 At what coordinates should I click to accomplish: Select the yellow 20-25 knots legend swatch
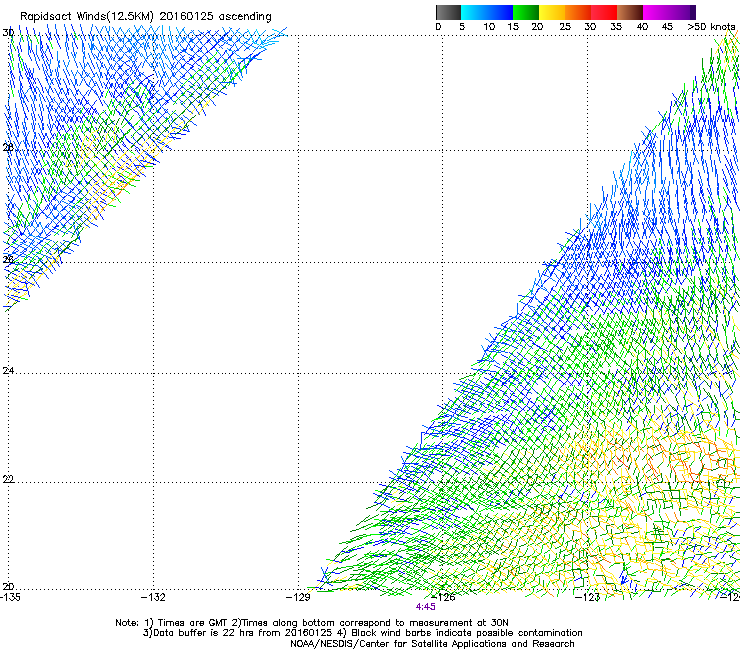pos(552,12)
